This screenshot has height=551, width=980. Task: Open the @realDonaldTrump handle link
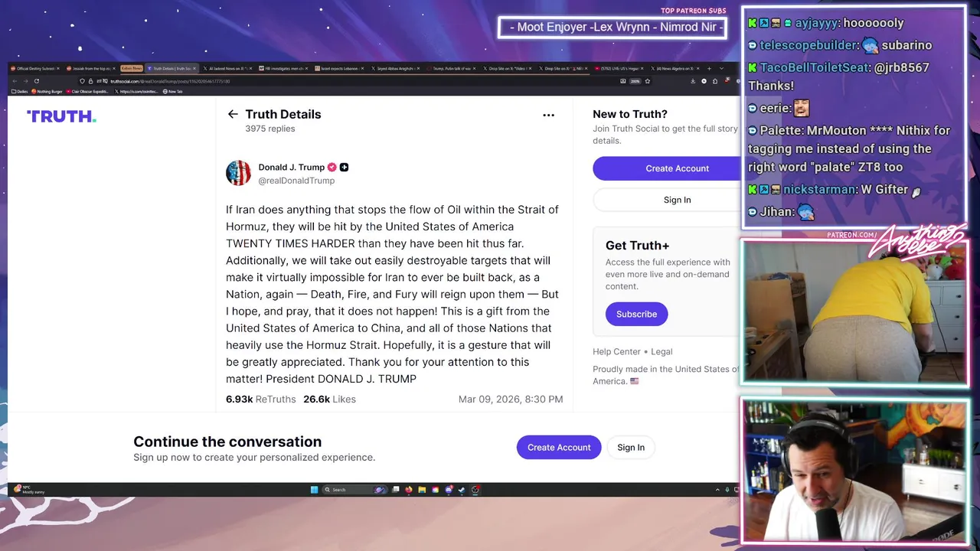(x=296, y=181)
